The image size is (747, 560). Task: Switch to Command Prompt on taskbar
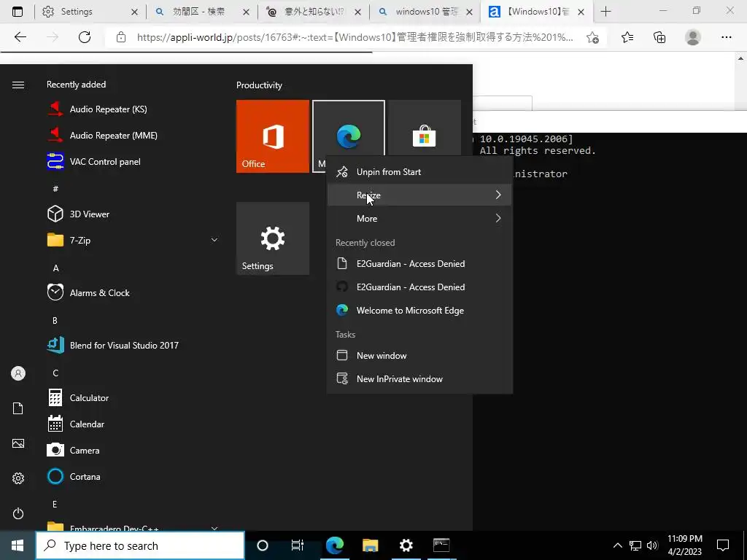coord(441,545)
